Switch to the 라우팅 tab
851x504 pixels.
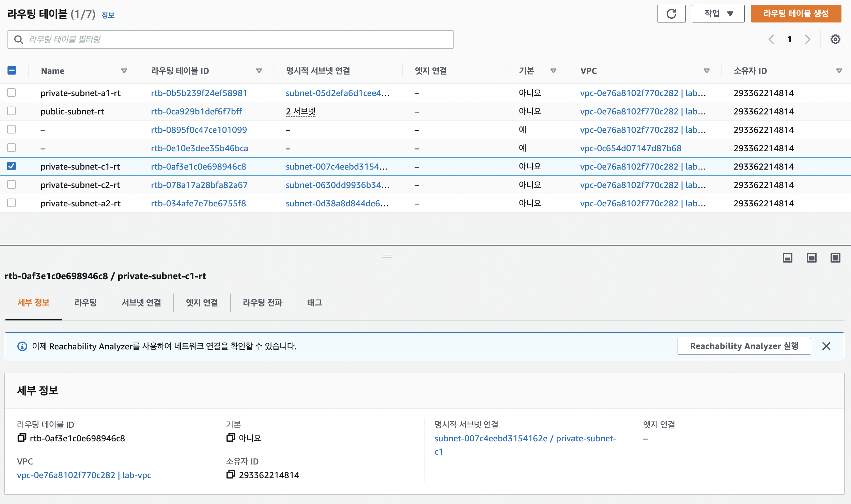coord(86,302)
